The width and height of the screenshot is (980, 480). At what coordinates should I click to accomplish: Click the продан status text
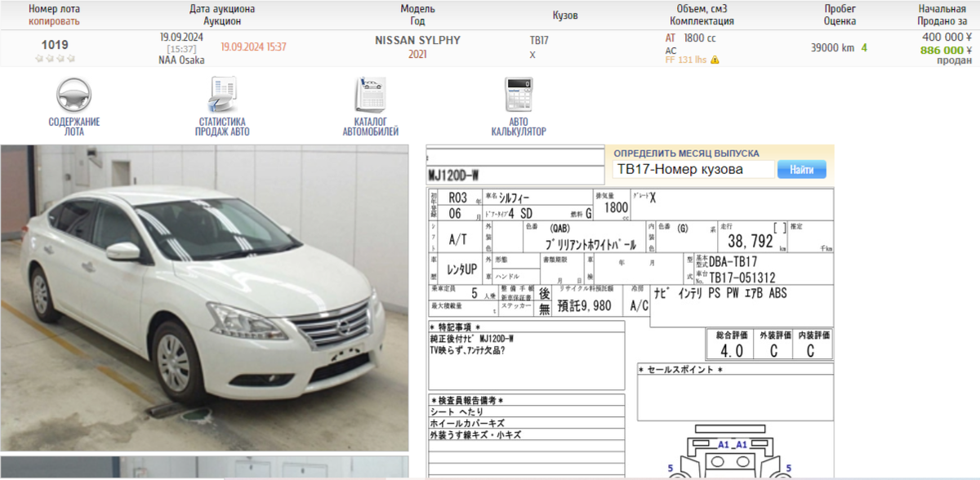(954, 60)
